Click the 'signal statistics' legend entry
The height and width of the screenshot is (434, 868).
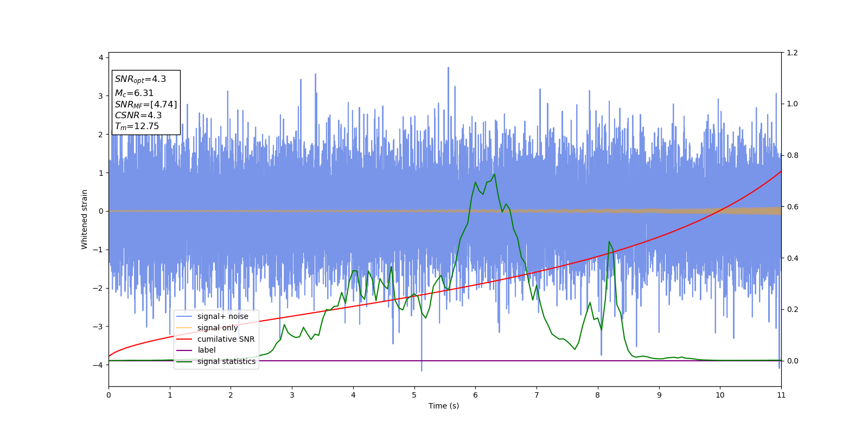(x=226, y=361)
